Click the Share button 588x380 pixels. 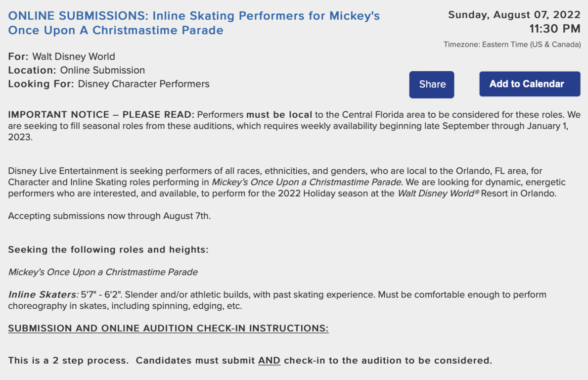click(432, 85)
